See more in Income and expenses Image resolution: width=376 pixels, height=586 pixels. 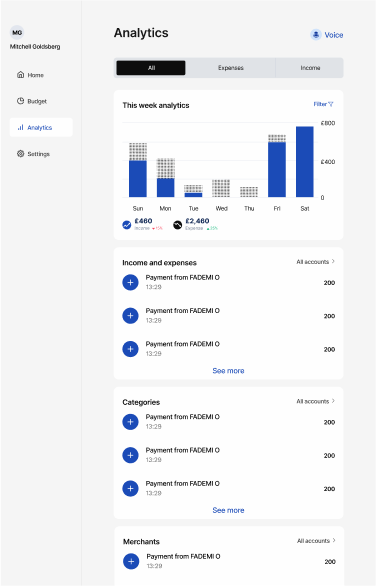[x=228, y=370]
